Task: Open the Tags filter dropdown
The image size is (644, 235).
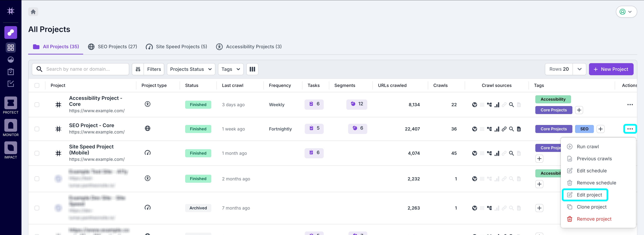Action: 230,69
